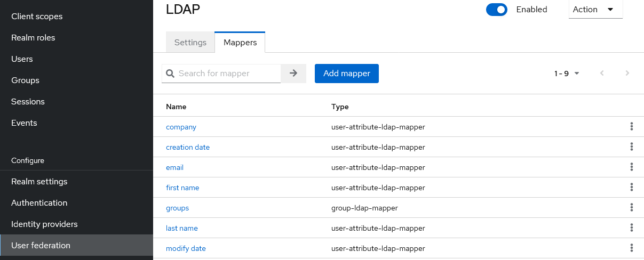Screen dimensions: 644x260
Task: Select the Mappers tab
Action: [x=240, y=43]
